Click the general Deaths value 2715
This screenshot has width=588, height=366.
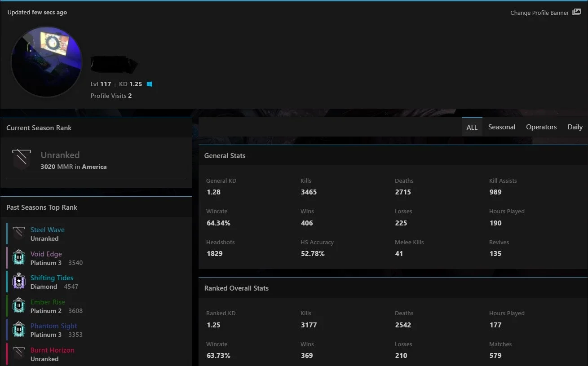(403, 192)
